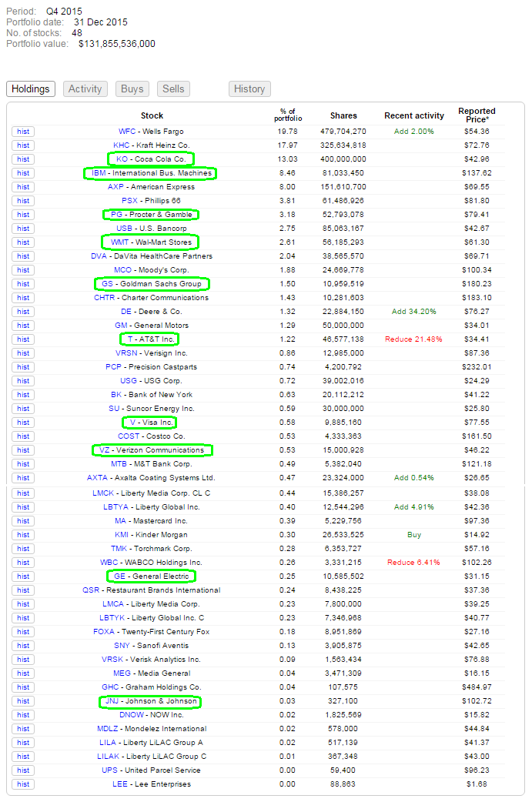532x802 pixels.
Task: Open the LMCK Liberty Media link
Action: [x=103, y=493]
